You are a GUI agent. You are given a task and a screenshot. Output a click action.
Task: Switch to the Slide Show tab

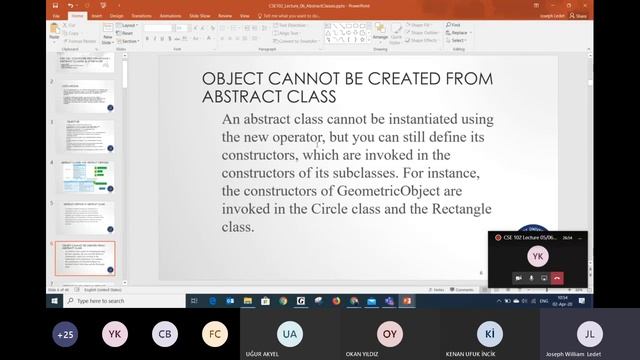coord(200,16)
